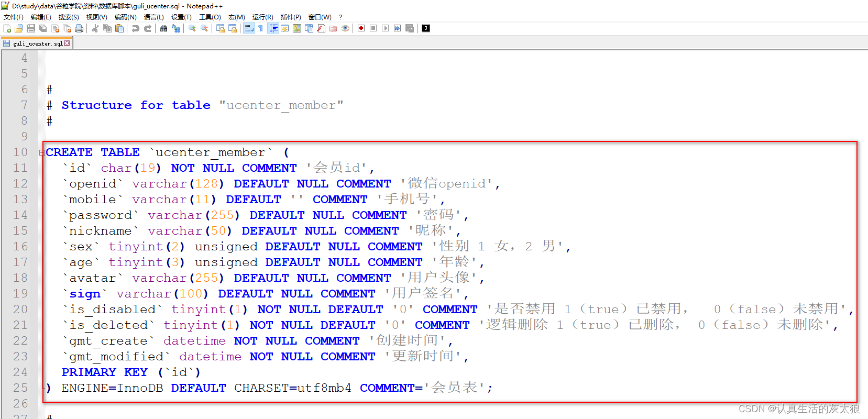Save the current file via toolbar

click(31, 28)
